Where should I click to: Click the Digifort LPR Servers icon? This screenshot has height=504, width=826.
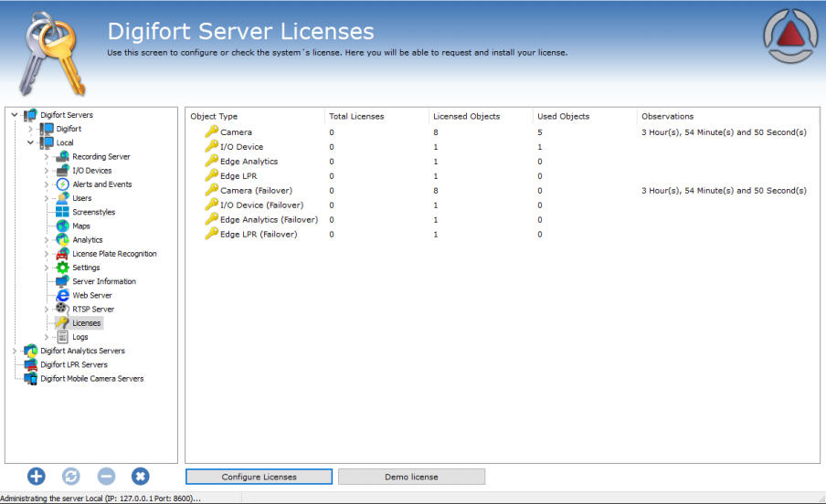tap(30, 364)
